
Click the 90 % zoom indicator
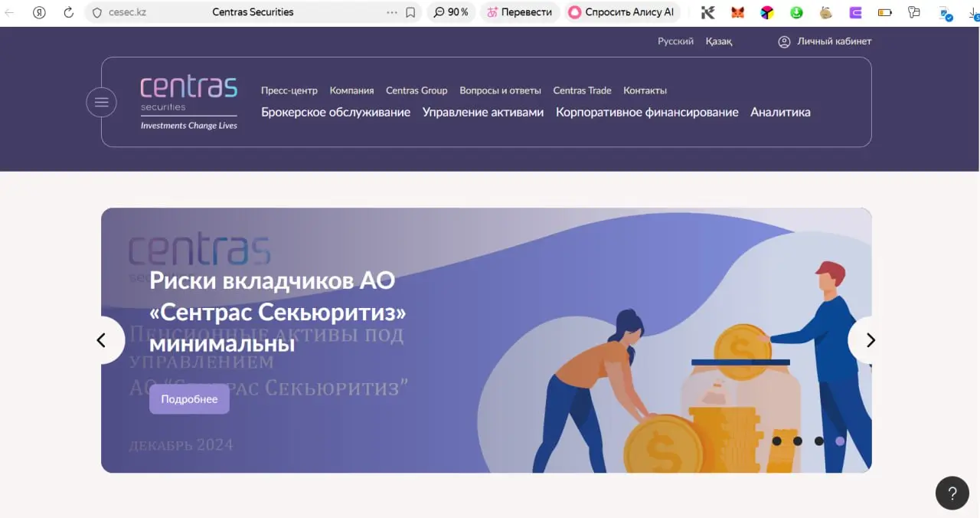pos(451,12)
